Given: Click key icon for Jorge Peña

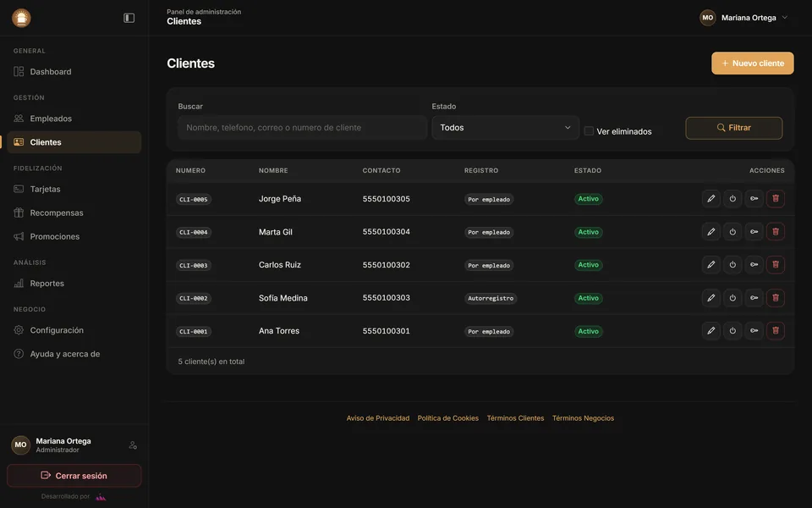Looking at the screenshot, I should tap(754, 198).
